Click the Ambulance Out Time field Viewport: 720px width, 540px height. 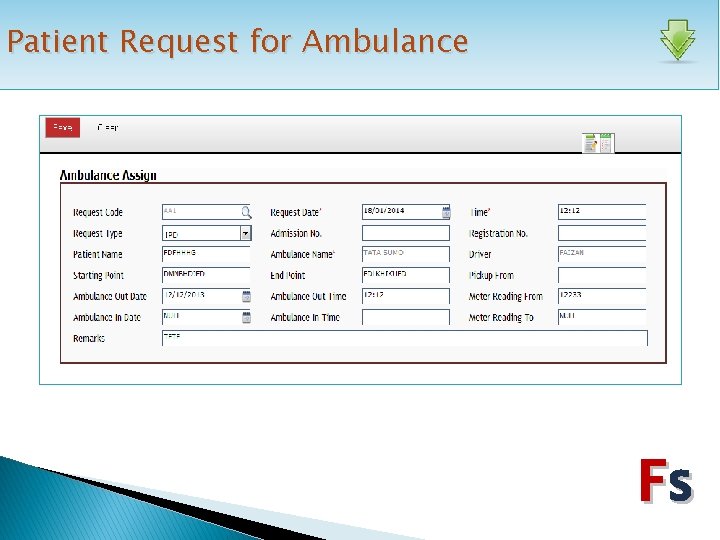point(406,296)
